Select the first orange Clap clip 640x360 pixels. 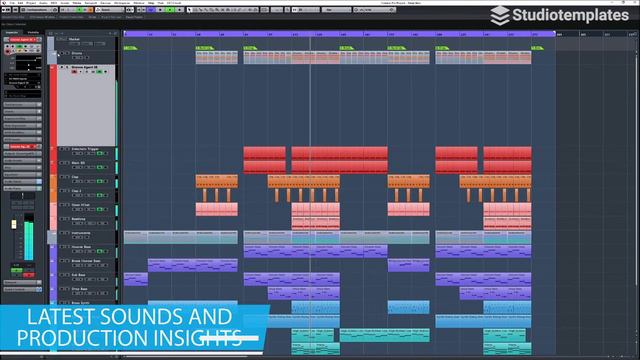pyautogui.click(x=216, y=181)
